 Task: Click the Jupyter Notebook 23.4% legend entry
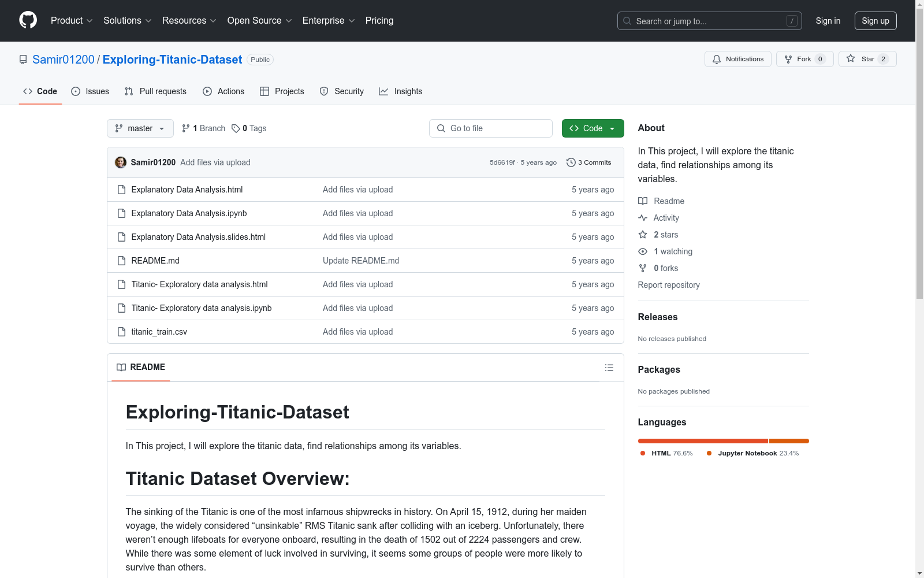coord(753,453)
